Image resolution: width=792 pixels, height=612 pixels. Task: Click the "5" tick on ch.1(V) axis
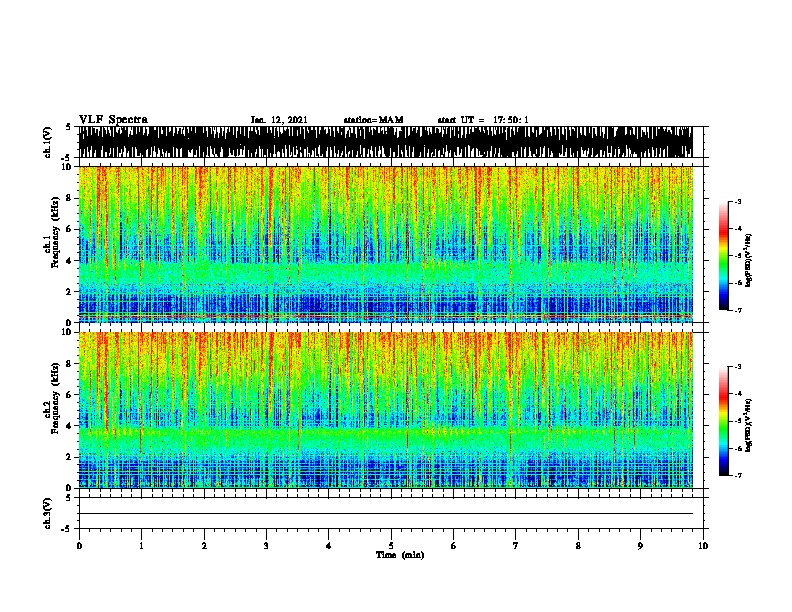pyautogui.click(x=68, y=127)
